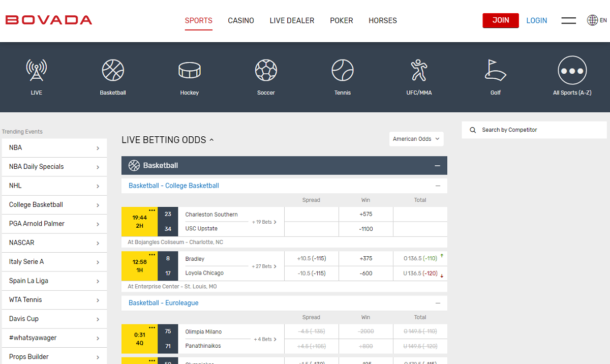Select the Basketball sport icon

[x=113, y=70]
